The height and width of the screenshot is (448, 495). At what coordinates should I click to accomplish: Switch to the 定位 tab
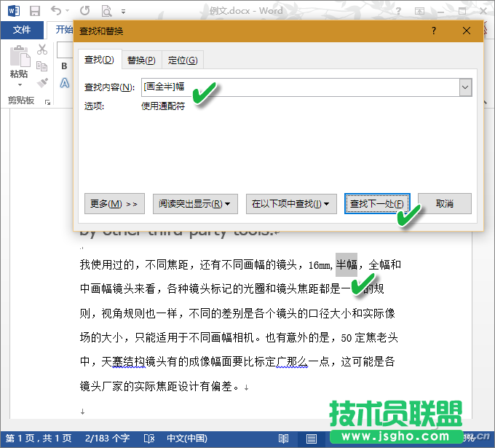click(x=182, y=60)
